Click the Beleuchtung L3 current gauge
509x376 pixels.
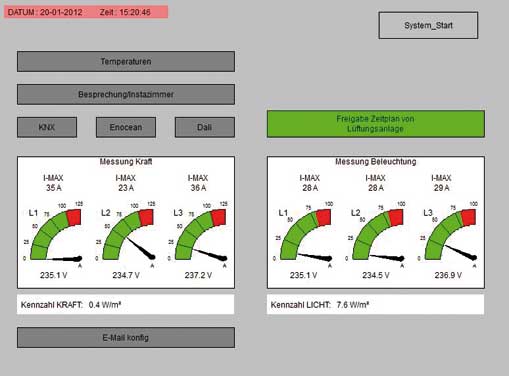(448, 234)
